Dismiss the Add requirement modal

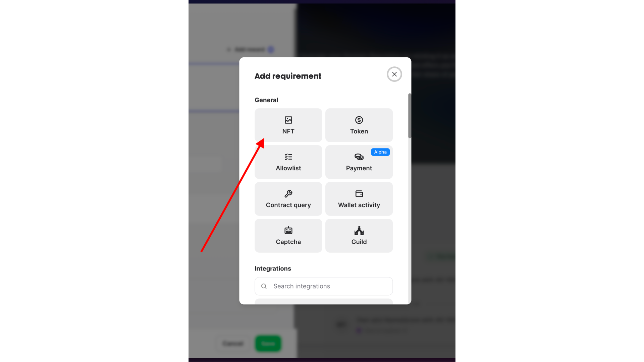coord(394,74)
